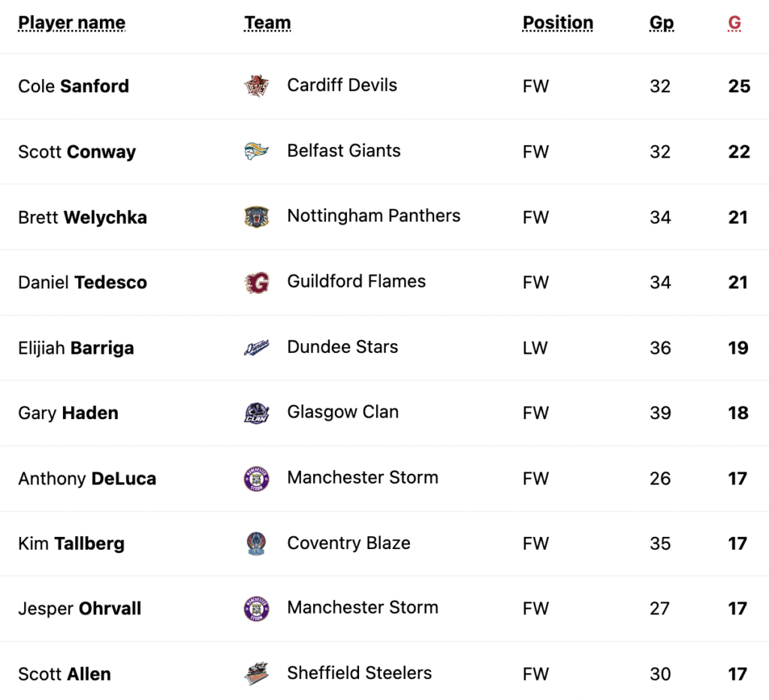
Task: Open Scott Conway player profile
Action: coord(77,152)
